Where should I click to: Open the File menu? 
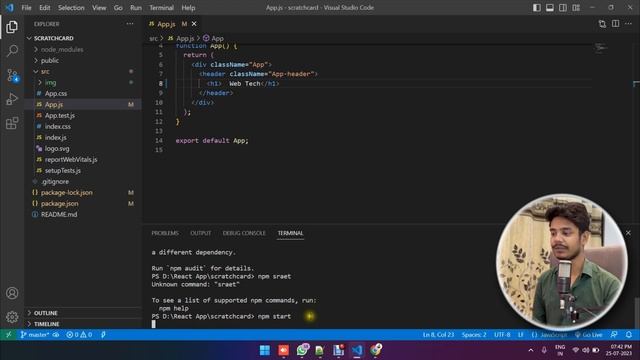[27, 8]
